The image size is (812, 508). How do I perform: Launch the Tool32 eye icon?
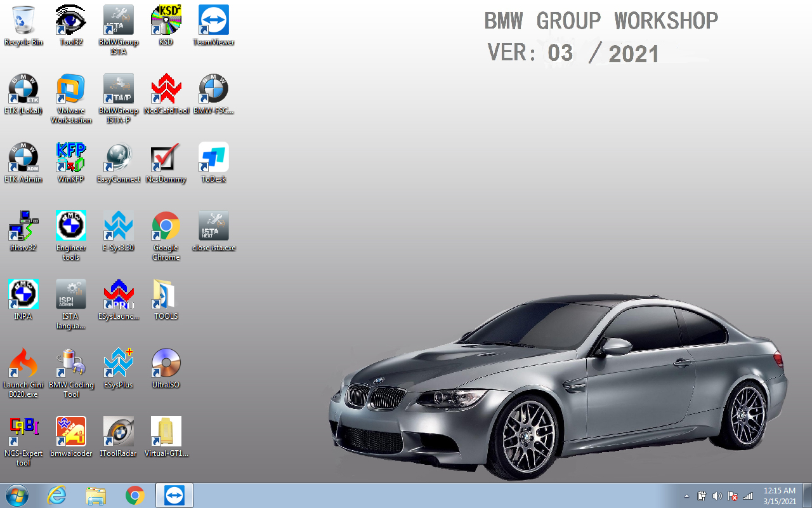71,25
